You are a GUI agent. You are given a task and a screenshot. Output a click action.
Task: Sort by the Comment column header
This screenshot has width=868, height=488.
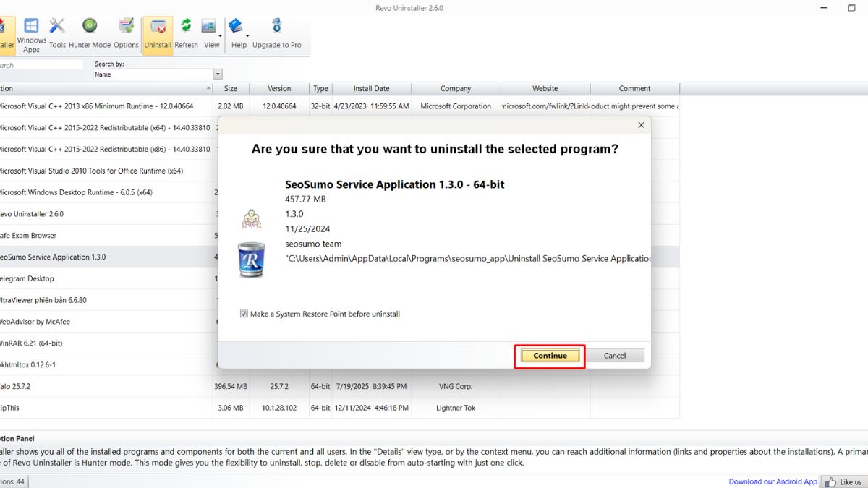[x=634, y=88]
